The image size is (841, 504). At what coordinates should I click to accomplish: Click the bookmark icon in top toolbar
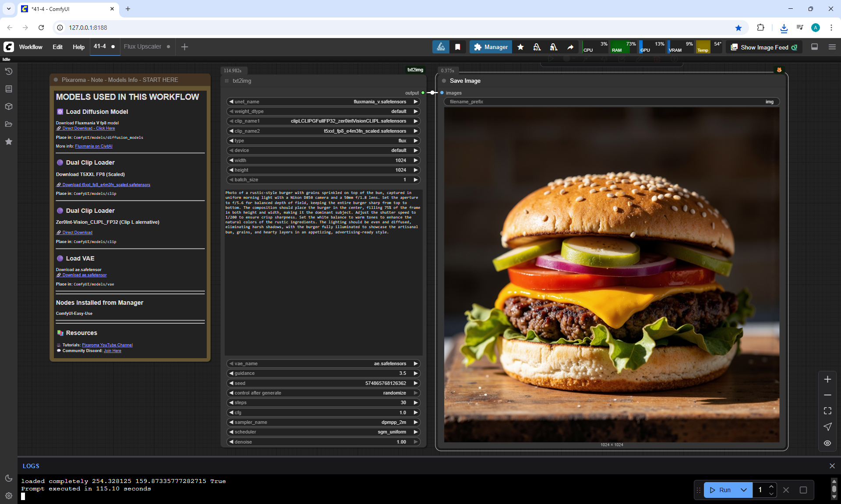click(458, 47)
